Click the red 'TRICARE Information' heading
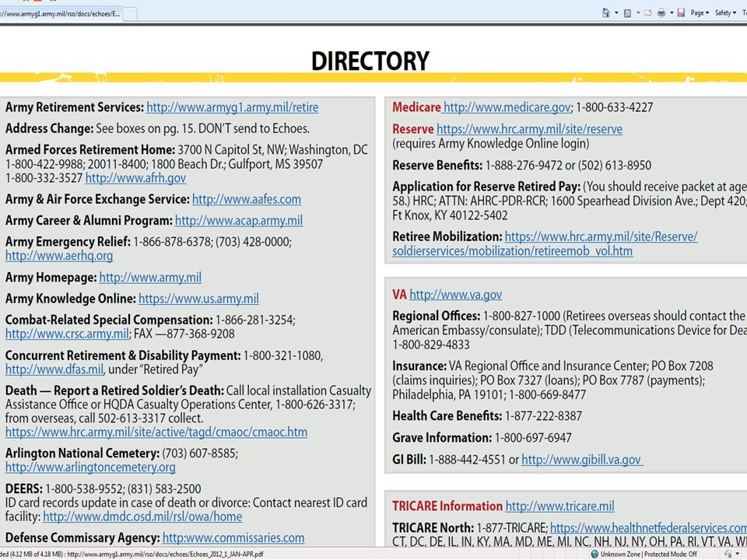The image size is (747, 560). [x=447, y=506]
